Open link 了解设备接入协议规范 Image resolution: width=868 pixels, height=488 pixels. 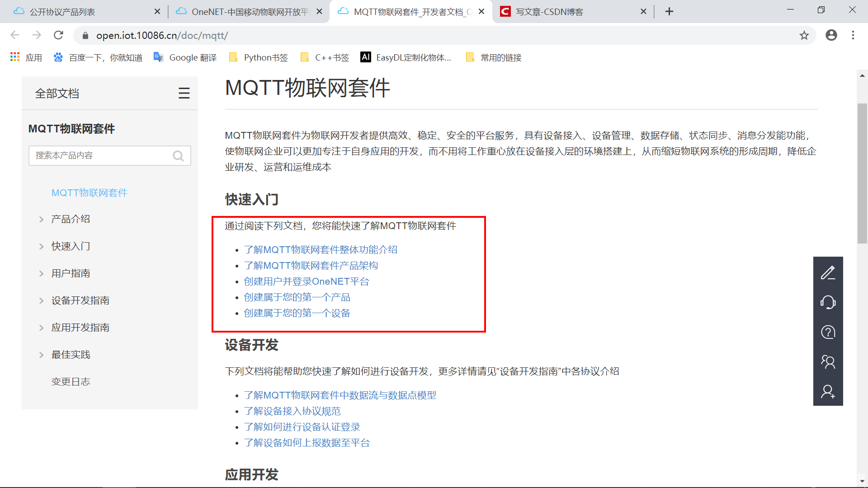(x=292, y=411)
